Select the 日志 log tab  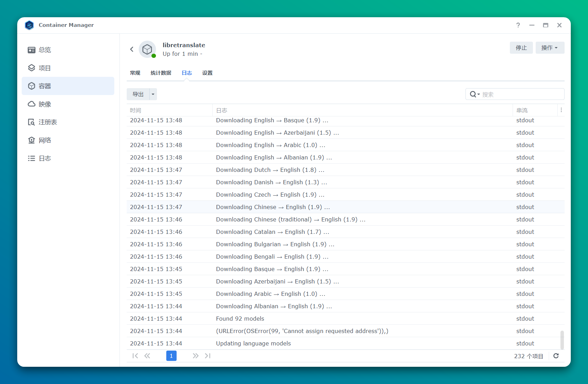pos(187,73)
